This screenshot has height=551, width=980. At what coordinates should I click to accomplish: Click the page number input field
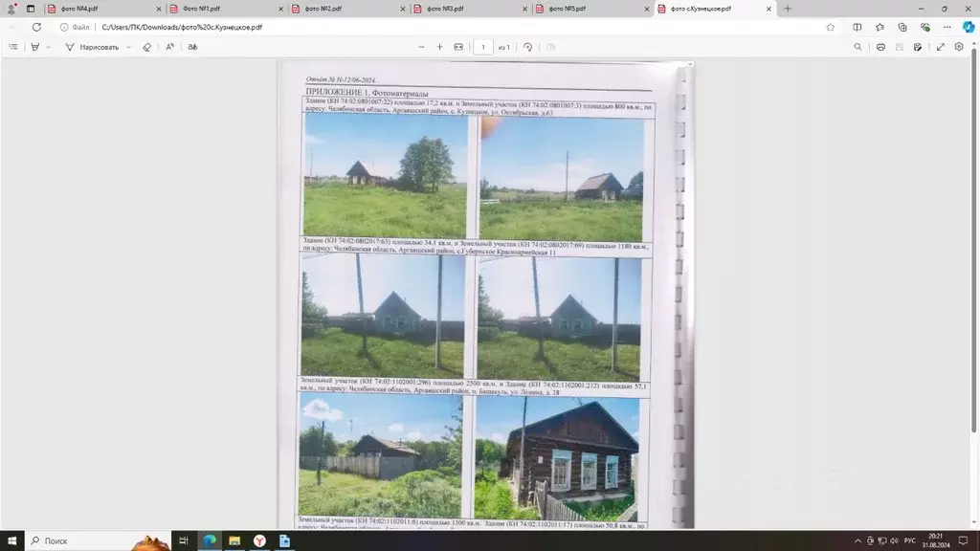pos(482,47)
